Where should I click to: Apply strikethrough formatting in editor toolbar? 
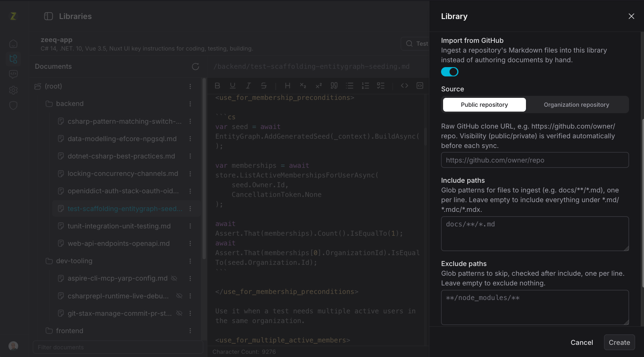click(x=264, y=86)
